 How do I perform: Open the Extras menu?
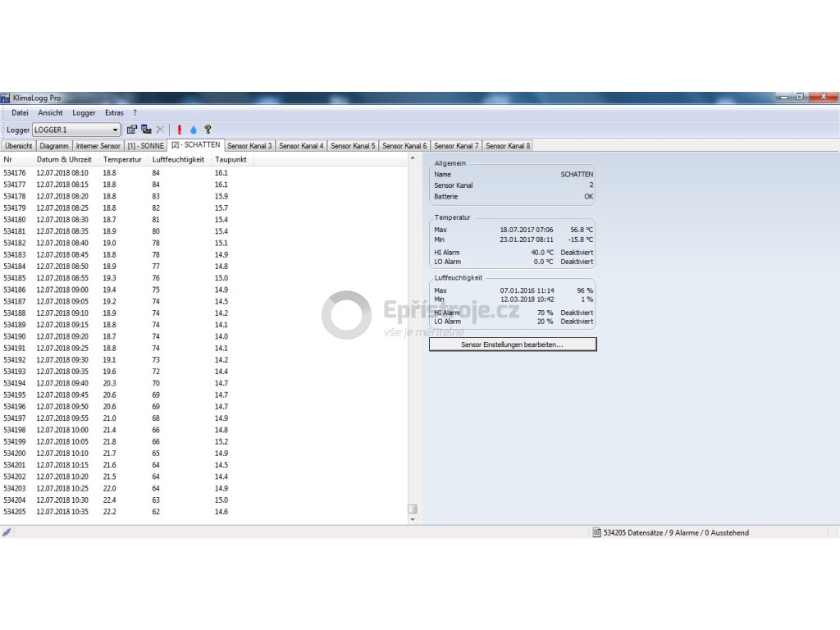(x=114, y=112)
